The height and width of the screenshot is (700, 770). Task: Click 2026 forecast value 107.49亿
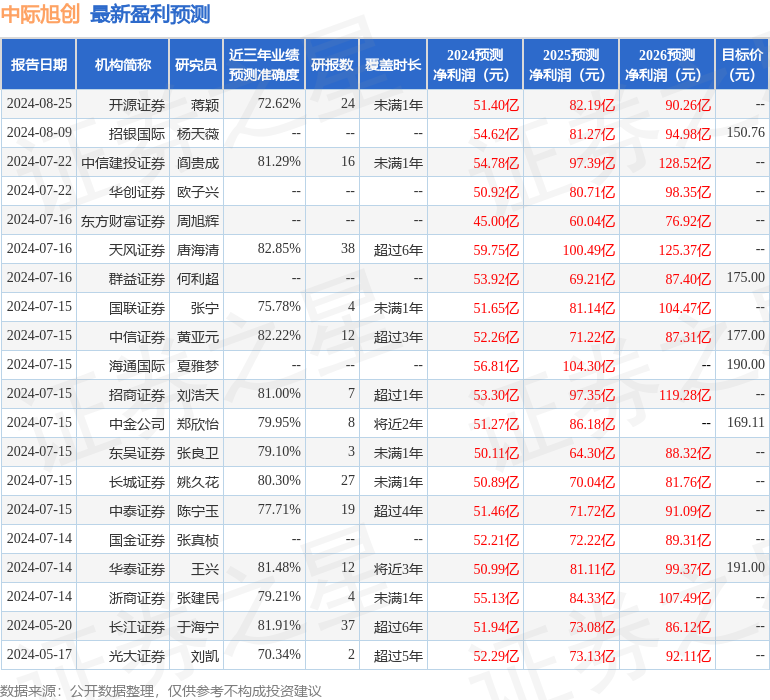[685, 597]
